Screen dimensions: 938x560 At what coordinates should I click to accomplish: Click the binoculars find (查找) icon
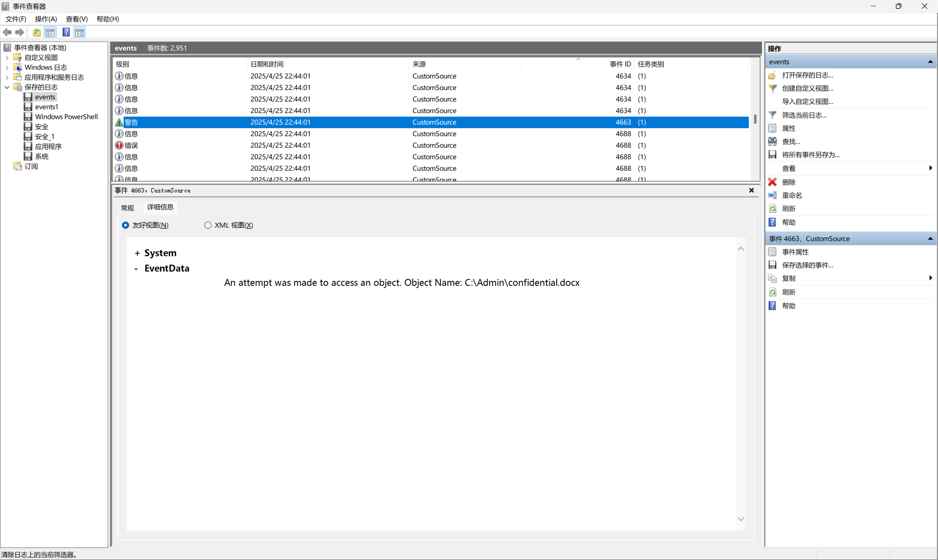772,141
